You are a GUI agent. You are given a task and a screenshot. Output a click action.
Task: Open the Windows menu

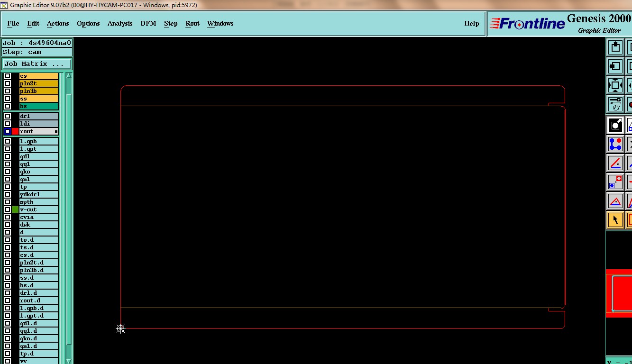click(x=220, y=23)
